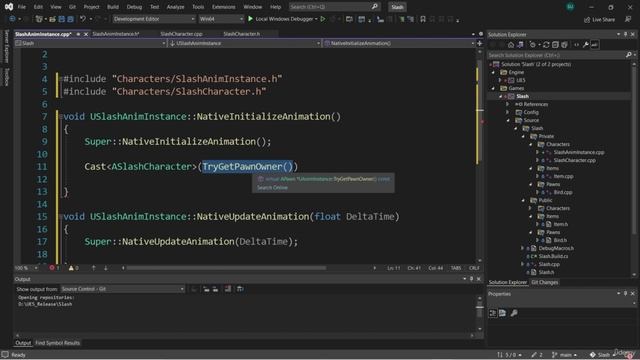
Task: Collapse Source folder in Solution Explorer
Action: pos(508,120)
